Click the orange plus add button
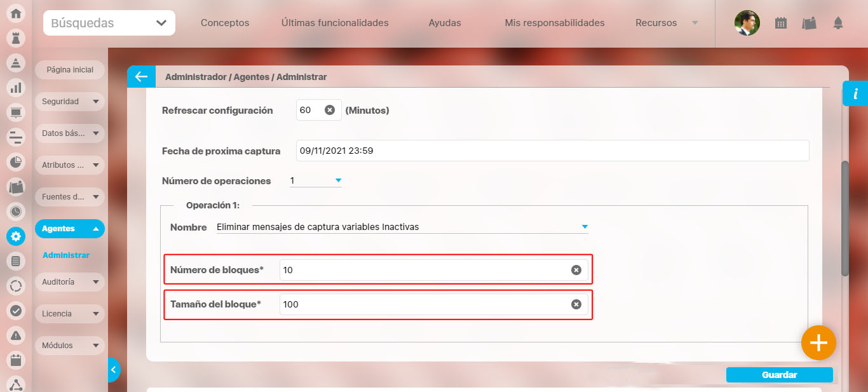The width and height of the screenshot is (868, 392). tap(818, 343)
